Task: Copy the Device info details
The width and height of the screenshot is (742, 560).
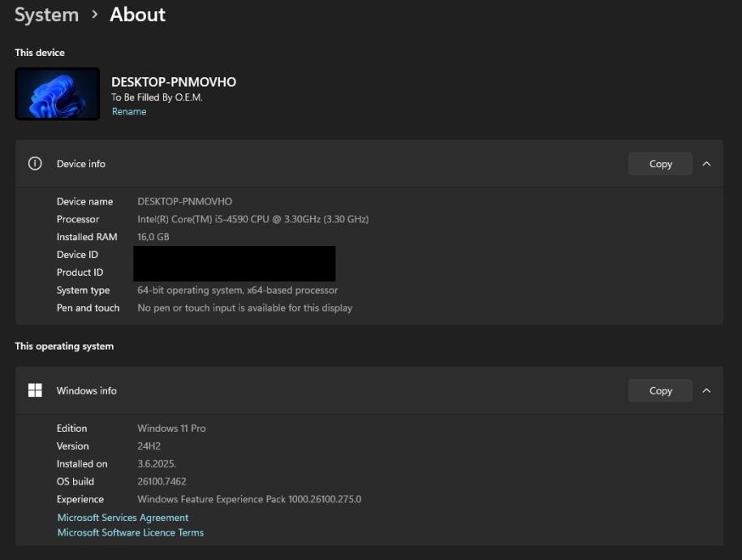Action: pos(660,164)
